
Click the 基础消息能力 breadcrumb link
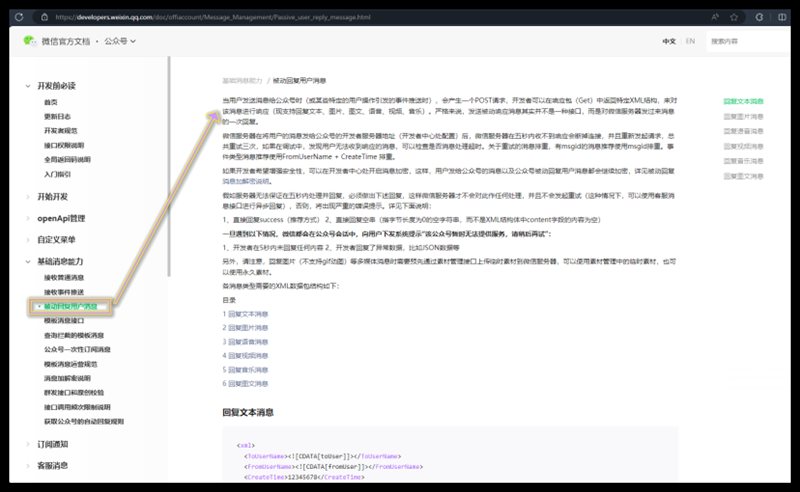[242, 81]
